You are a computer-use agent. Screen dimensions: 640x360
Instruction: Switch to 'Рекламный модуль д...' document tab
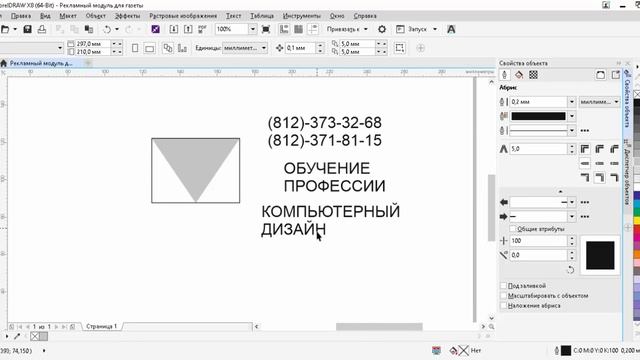41,63
